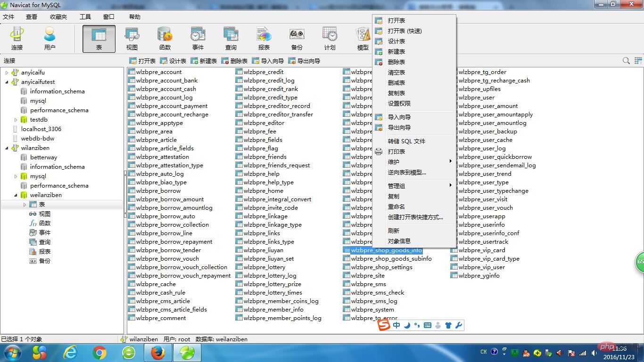Open the Firefox taskbar icon

click(x=158, y=353)
